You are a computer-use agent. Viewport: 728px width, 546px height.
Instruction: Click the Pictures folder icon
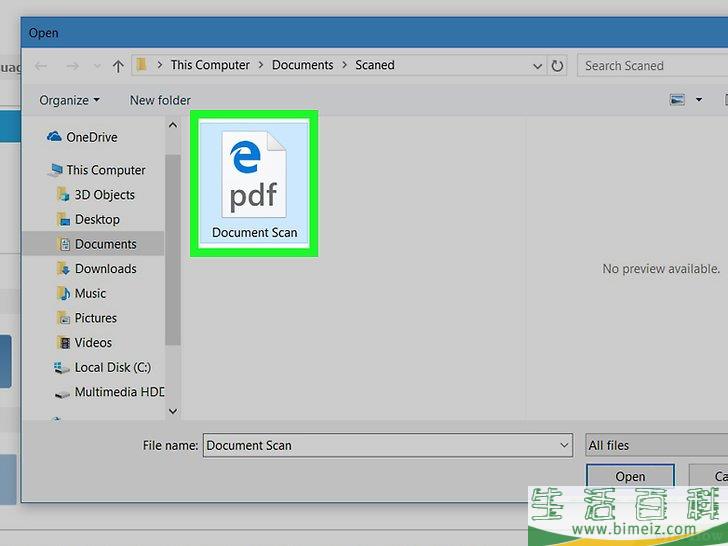[x=64, y=318]
